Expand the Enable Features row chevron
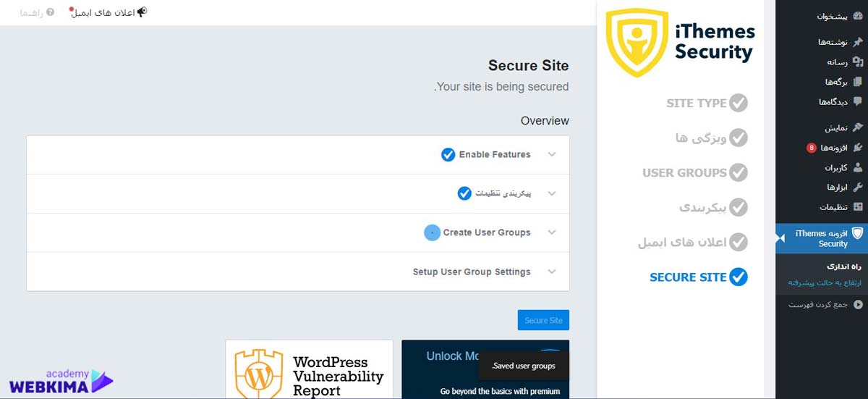Viewport: 868px width, 399px height. (x=552, y=154)
